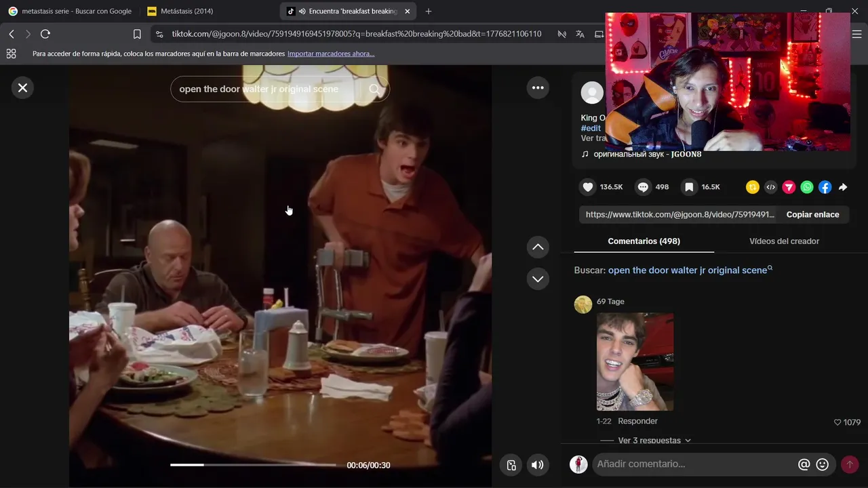
Task: Open a new browser tab with the plus button
Action: pos(429,11)
